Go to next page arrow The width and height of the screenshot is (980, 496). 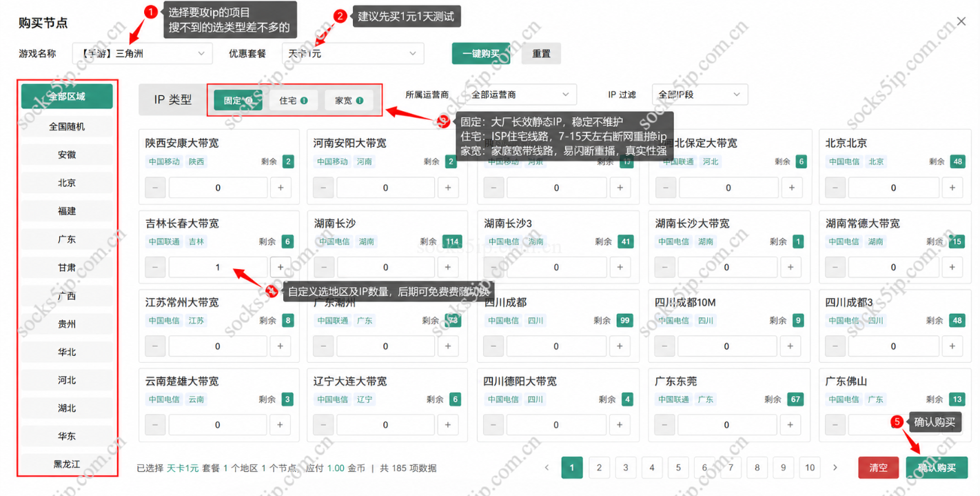click(835, 468)
